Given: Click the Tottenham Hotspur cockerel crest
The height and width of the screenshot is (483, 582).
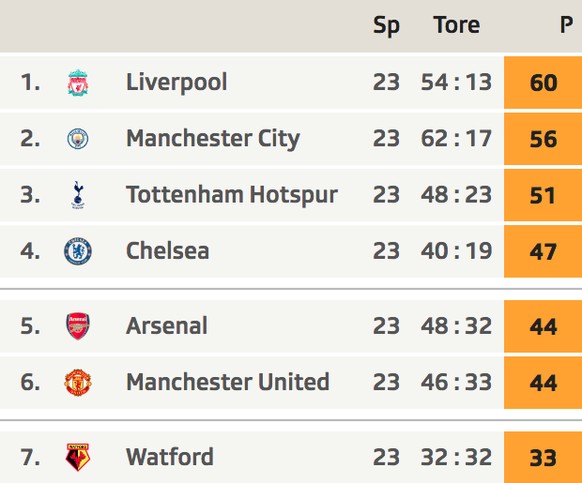Looking at the screenshot, I should click(x=78, y=195).
